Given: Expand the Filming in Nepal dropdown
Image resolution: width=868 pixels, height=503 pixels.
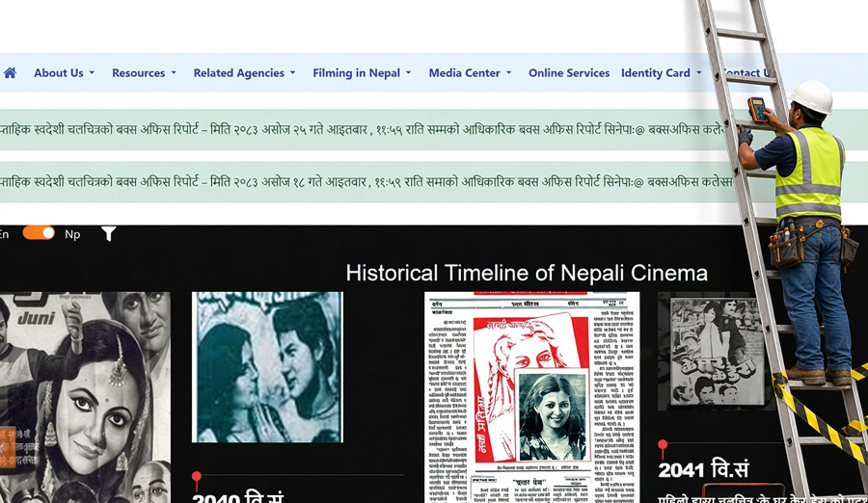Looking at the screenshot, I should (362, 73).
